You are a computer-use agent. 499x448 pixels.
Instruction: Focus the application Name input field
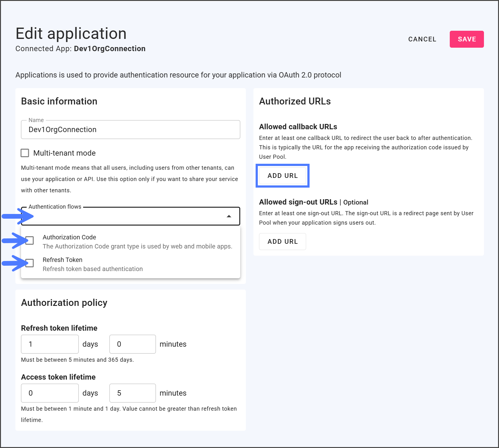[130, 130]
